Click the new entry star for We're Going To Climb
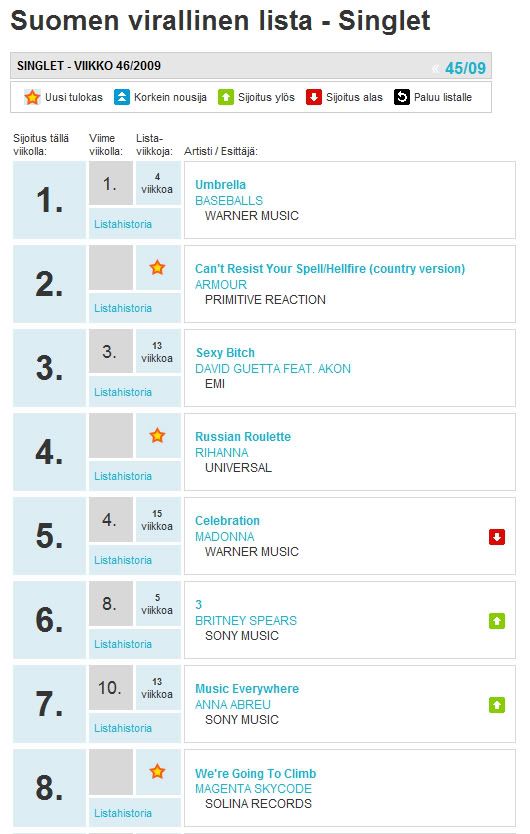Viewport: 530px width, 834px height. point(157,771)
